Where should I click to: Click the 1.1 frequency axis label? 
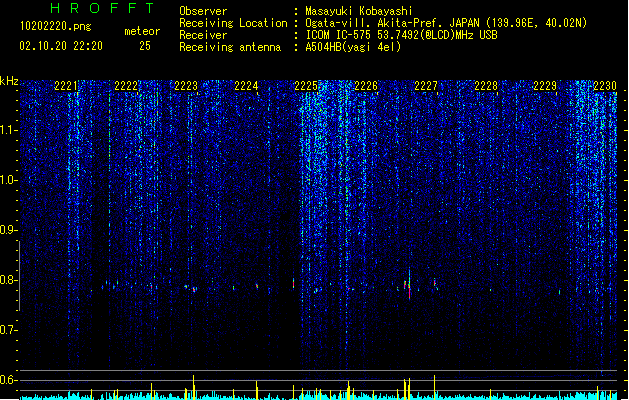(x=8, y=130)
